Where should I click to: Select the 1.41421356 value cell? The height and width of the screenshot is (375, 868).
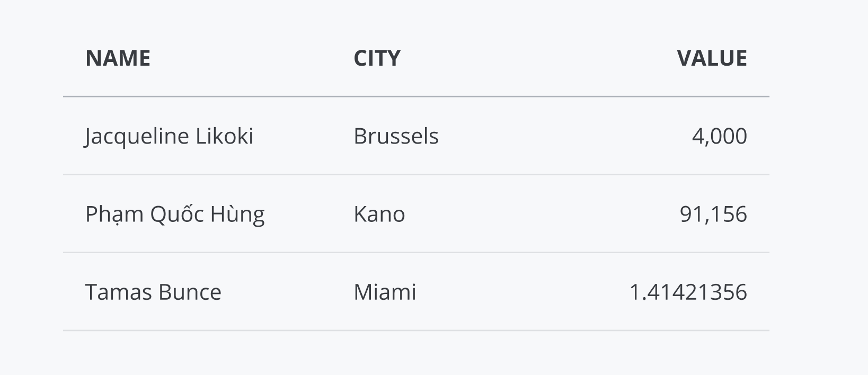[x=688, y=292]
